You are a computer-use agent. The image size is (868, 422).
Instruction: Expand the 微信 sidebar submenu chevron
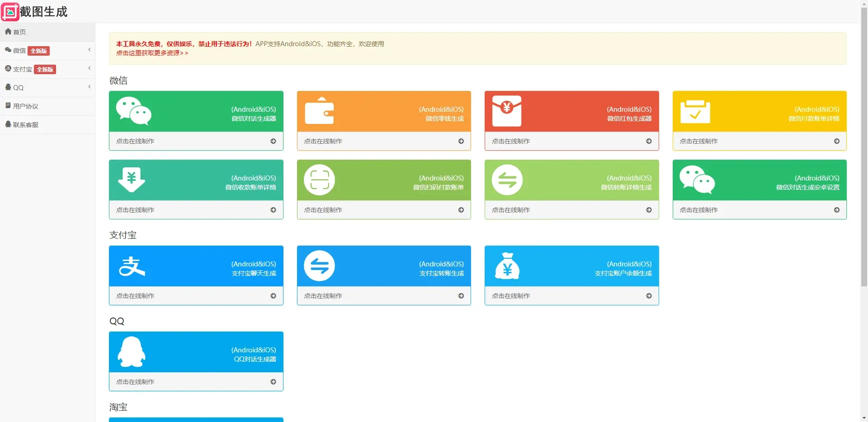point(89,50)
